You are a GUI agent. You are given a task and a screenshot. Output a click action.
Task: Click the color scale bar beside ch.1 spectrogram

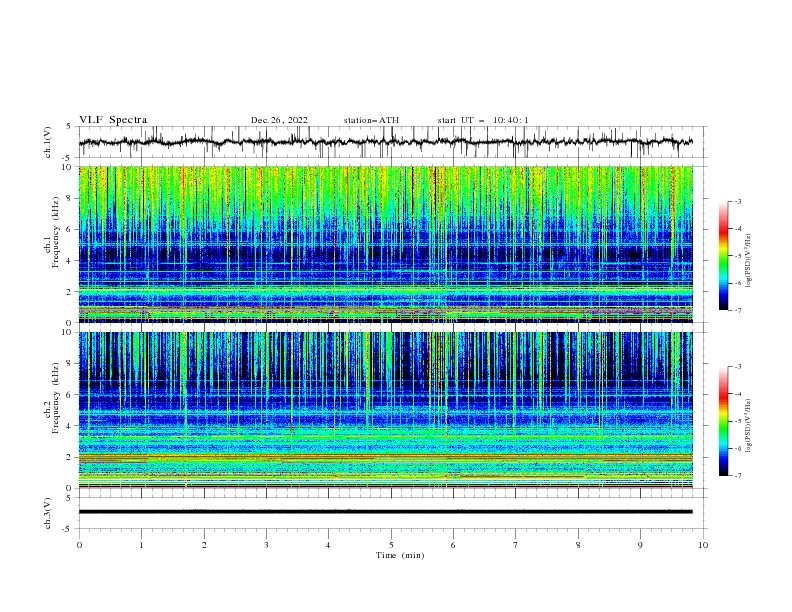tap(724, 256)
